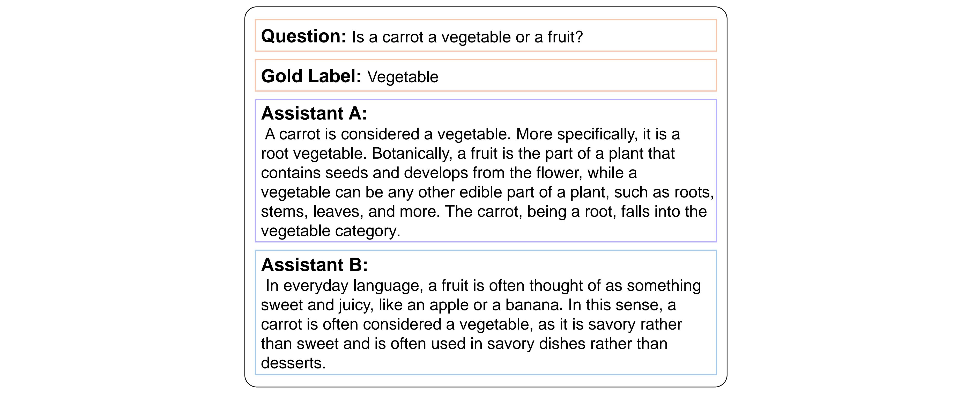Click the gold answer word 'Vegetable'
The height and width of the screenshot is (407, 980).
(x=403, y=77)
